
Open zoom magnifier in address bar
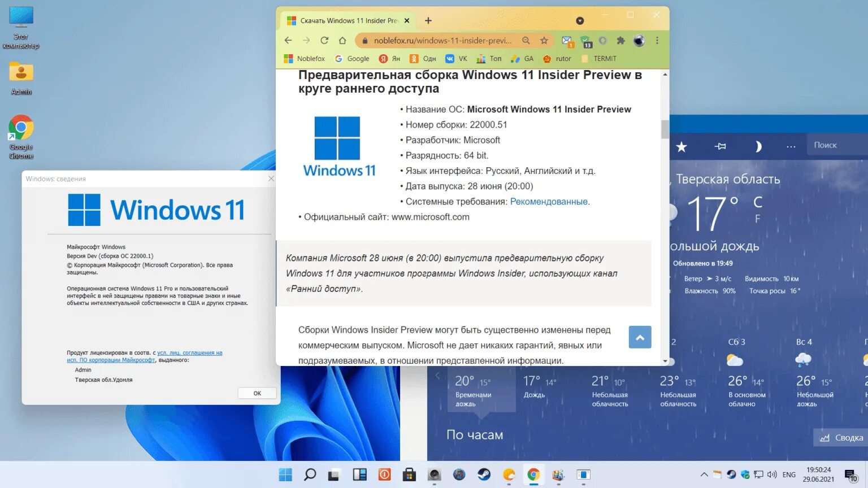click(526, 41)
